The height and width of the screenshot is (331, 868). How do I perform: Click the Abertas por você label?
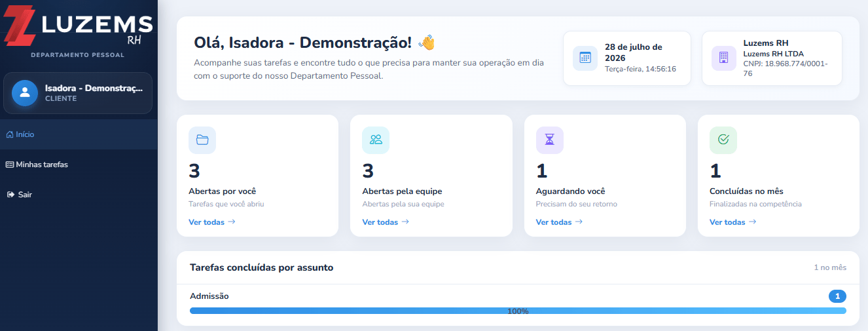tap(223, 191)
